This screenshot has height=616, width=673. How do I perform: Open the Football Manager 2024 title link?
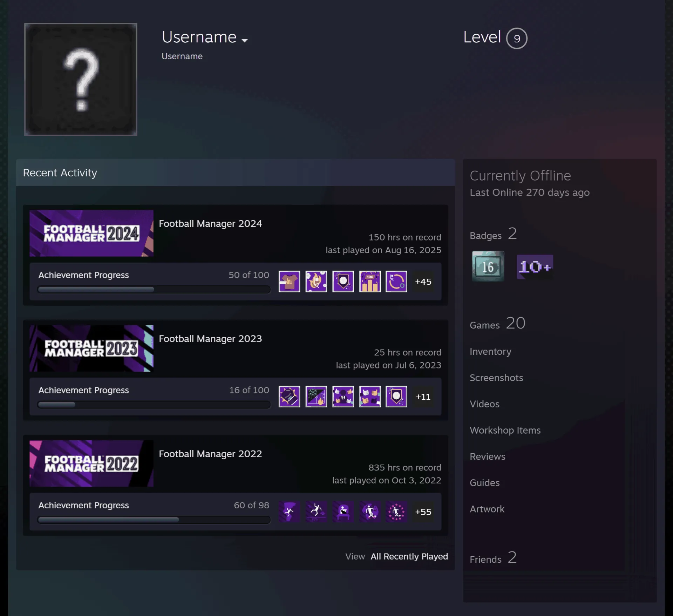210,224
